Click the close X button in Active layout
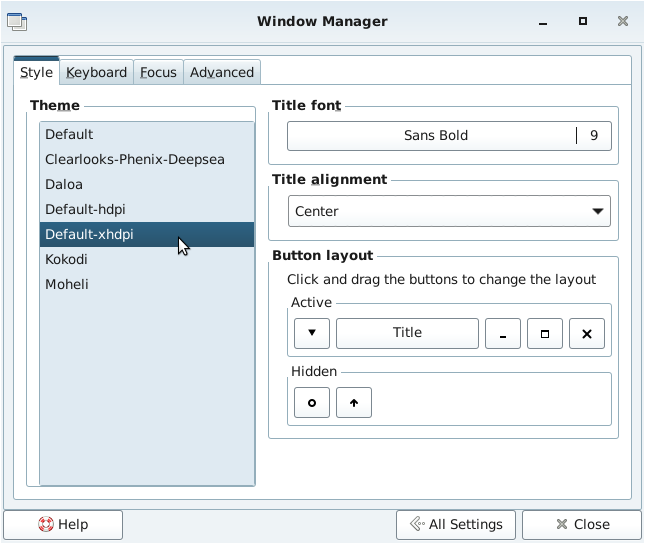 [x=587, y=333]
